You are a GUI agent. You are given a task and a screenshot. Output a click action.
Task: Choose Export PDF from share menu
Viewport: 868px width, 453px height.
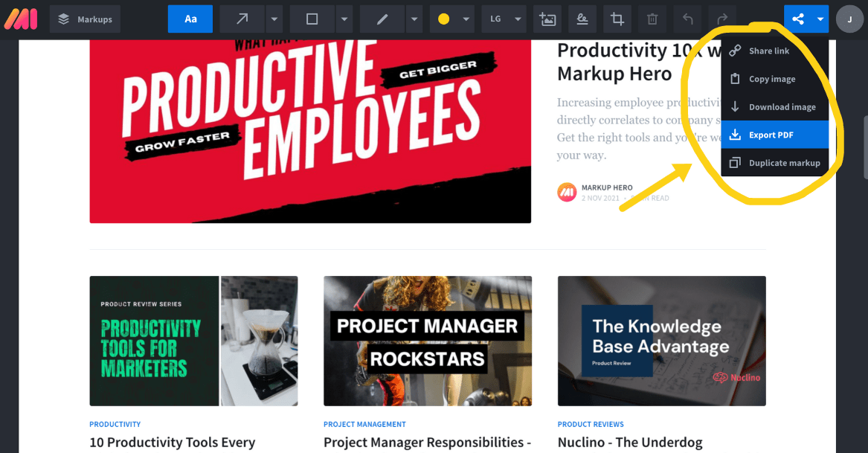click(x=774, y=135)
